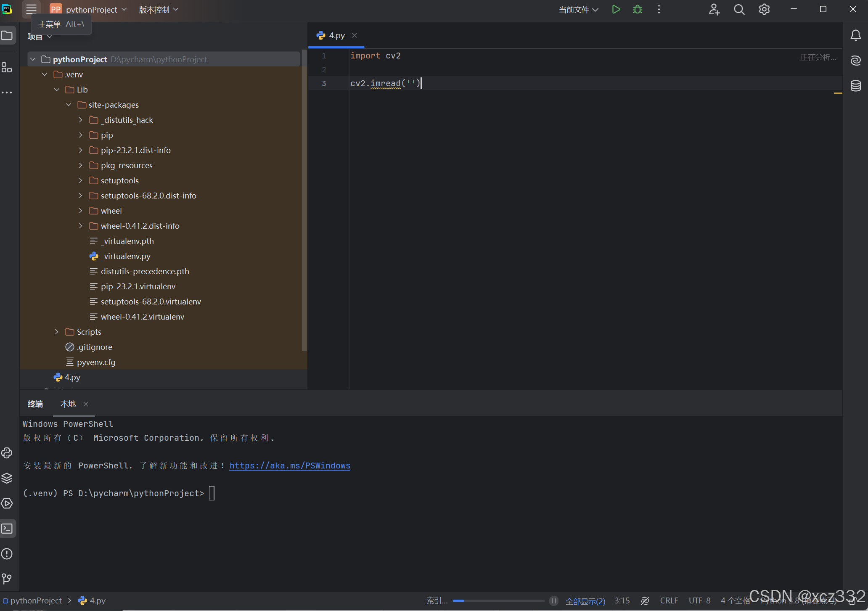Pause indexing in the status bar
Screen dimensions: 868x611
click(x=553, y=601)
